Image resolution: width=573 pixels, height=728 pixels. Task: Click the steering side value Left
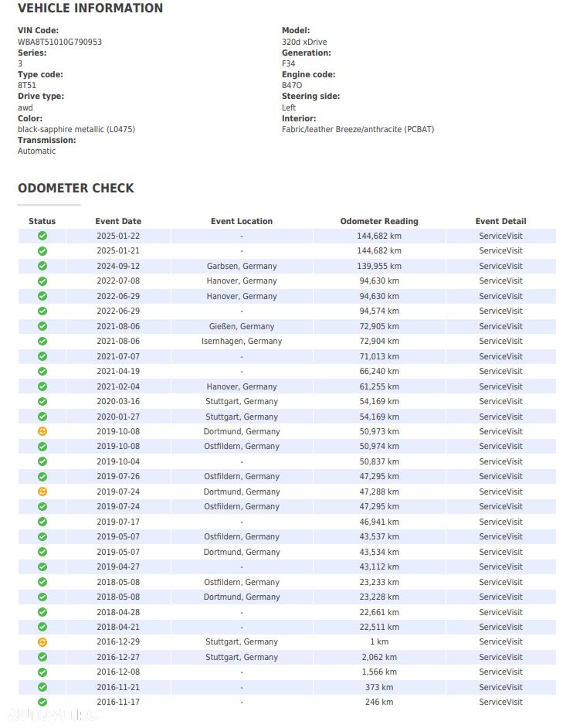point(289,107)
